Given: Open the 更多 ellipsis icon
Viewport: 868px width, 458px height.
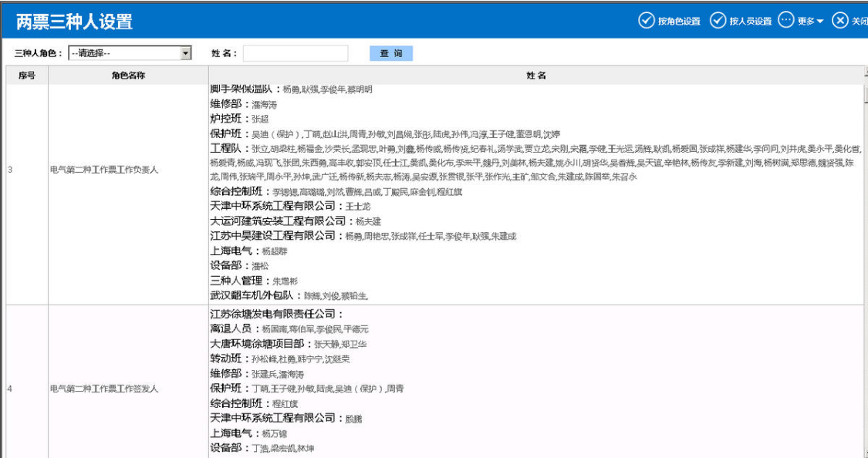Looking at the screenshot, I should click(786, 21).
